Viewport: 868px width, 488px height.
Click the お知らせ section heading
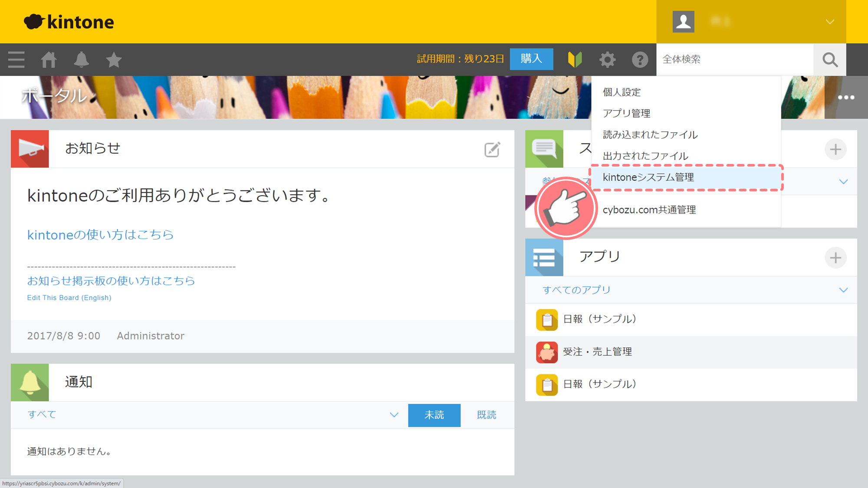(x=93, y=148)
